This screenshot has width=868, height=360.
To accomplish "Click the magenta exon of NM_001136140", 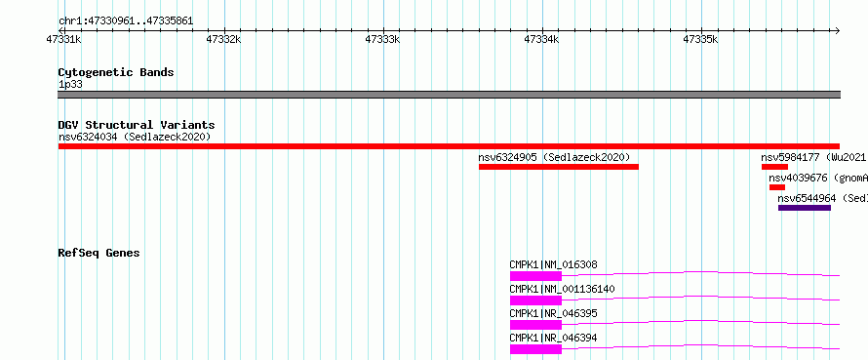I will pyautogui.click(x=535, y=300).
